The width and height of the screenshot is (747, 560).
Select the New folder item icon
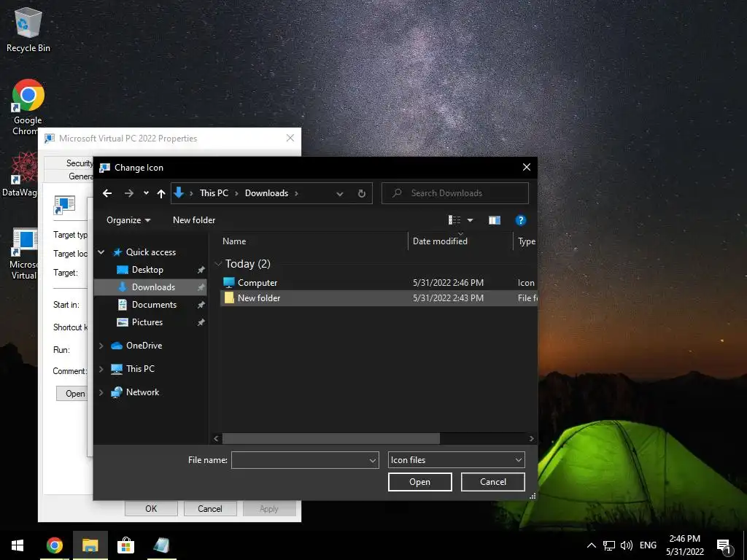228,298
